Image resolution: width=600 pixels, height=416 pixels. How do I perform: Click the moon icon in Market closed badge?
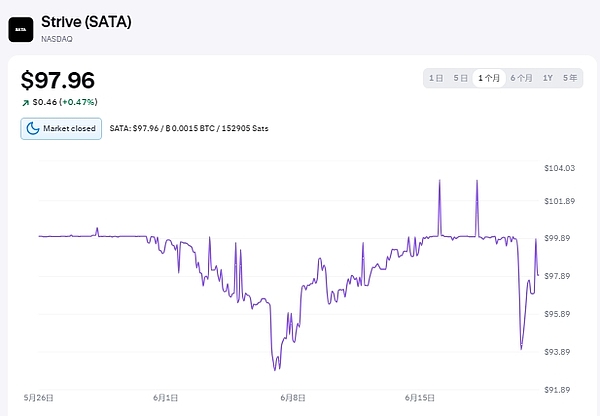pos(33,129)
